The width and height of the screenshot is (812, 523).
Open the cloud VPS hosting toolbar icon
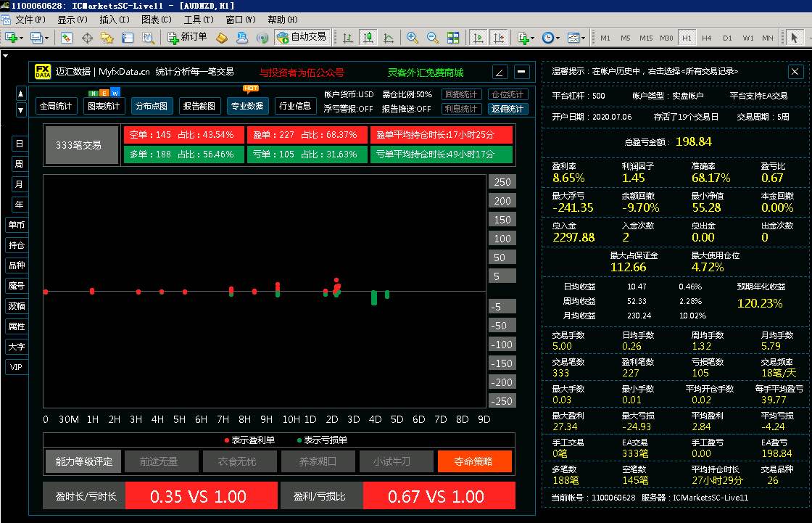tap(242, 38)
